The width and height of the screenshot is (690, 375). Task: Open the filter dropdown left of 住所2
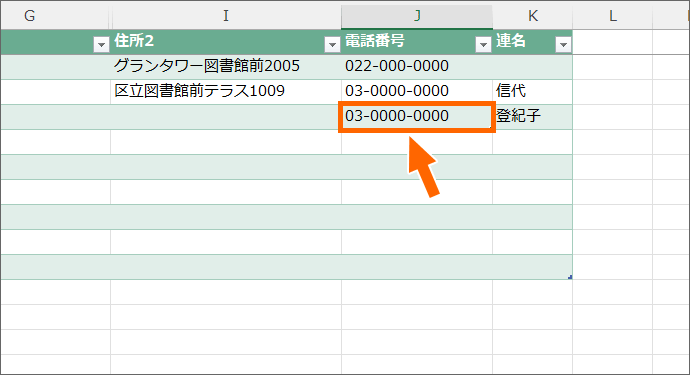click(x=101, y=44)
